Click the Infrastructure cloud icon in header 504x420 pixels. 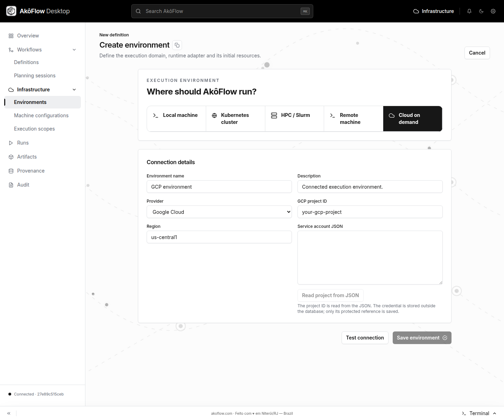[x=416, y=11]
